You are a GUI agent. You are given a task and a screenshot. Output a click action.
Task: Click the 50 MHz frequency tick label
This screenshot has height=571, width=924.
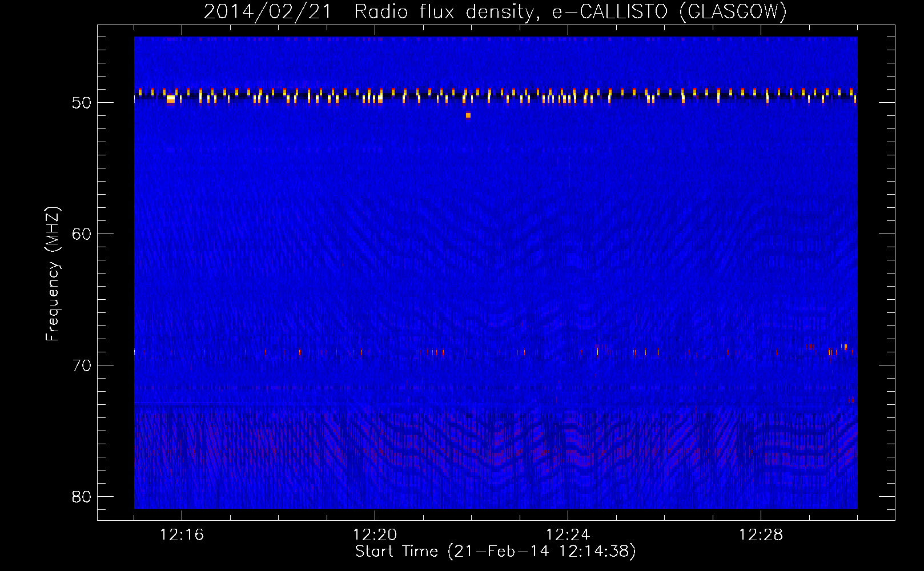tap(82, 103)
